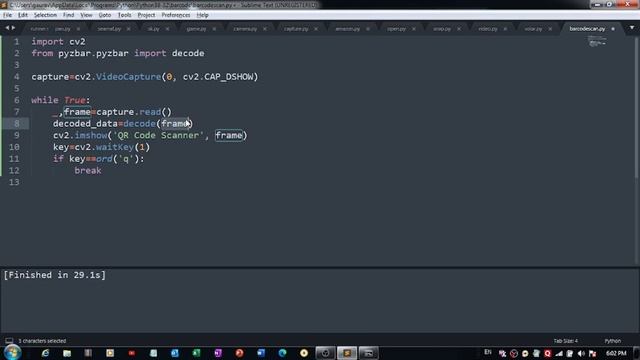Viewport: 640px width, 360px height.
Task: Switch to the amazon.py tab
Action: pyautogui.click(x=347, y=29)
